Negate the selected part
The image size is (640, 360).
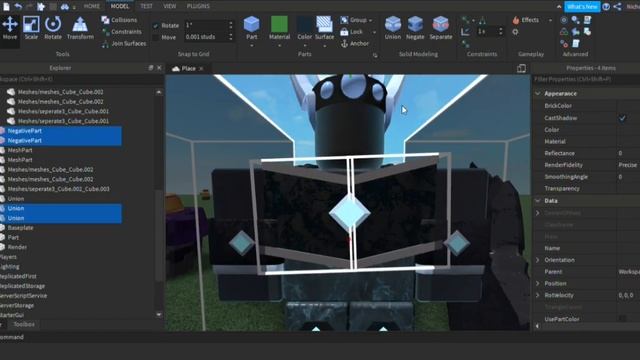tap(415, 28)
